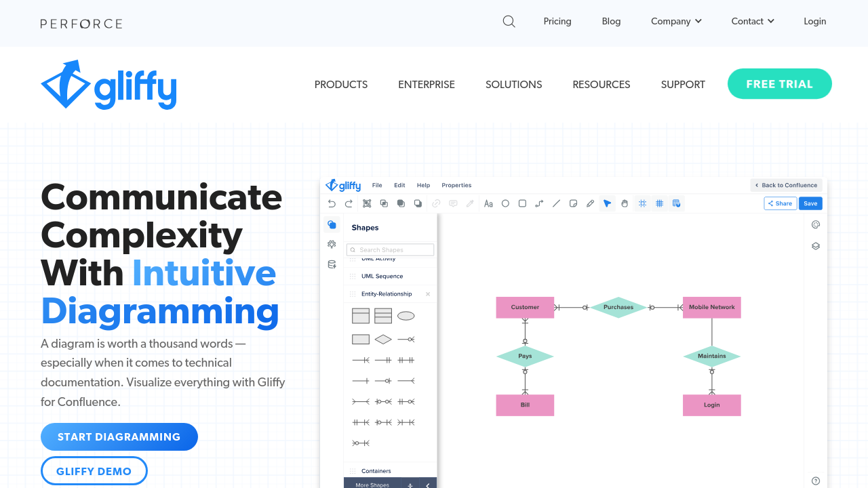
Task: Open the File menu in editor
Action: (377, 185)
